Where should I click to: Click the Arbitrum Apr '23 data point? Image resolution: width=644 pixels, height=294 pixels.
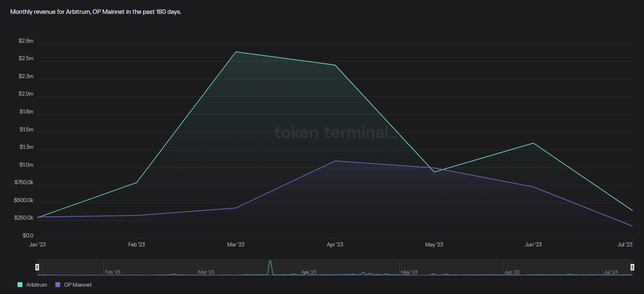click(335, 65)
